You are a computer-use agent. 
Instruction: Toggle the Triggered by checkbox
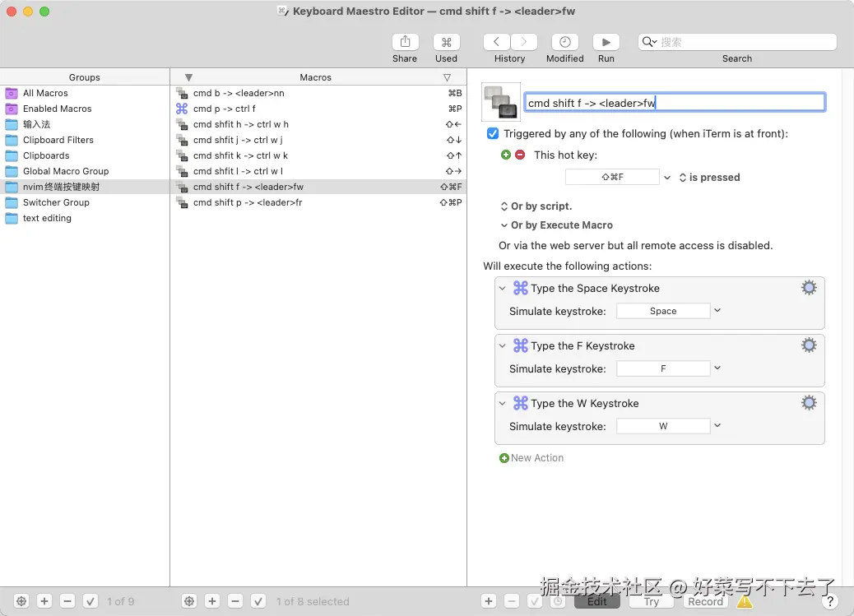[x=492, y=133]
